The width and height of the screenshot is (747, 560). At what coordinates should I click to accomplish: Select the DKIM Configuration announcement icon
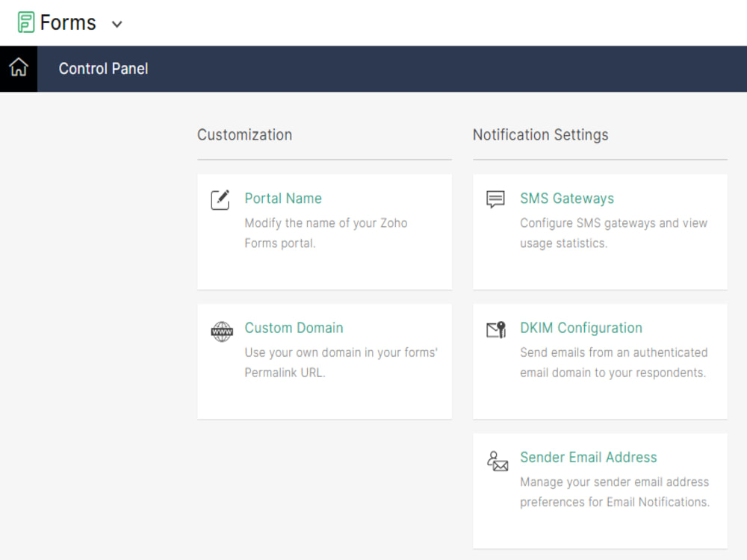click(495, 329)
